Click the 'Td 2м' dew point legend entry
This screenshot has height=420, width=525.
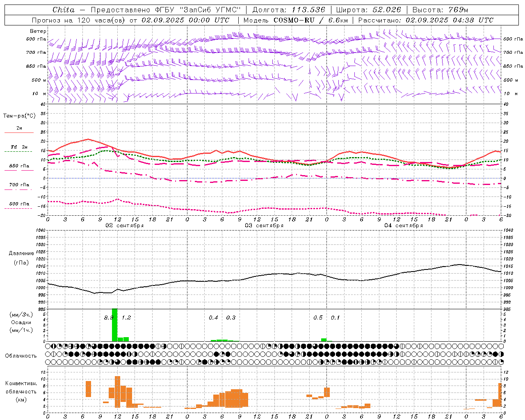[19, 147]
